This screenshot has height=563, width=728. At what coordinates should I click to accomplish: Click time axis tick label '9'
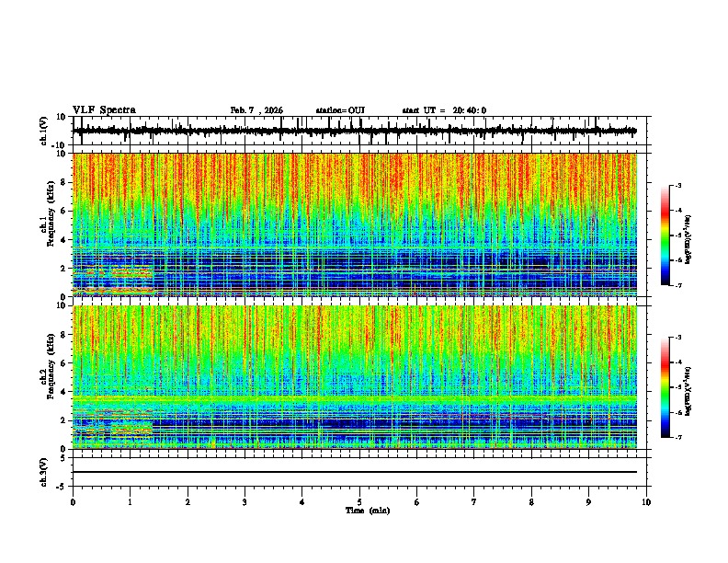(588, 502)
